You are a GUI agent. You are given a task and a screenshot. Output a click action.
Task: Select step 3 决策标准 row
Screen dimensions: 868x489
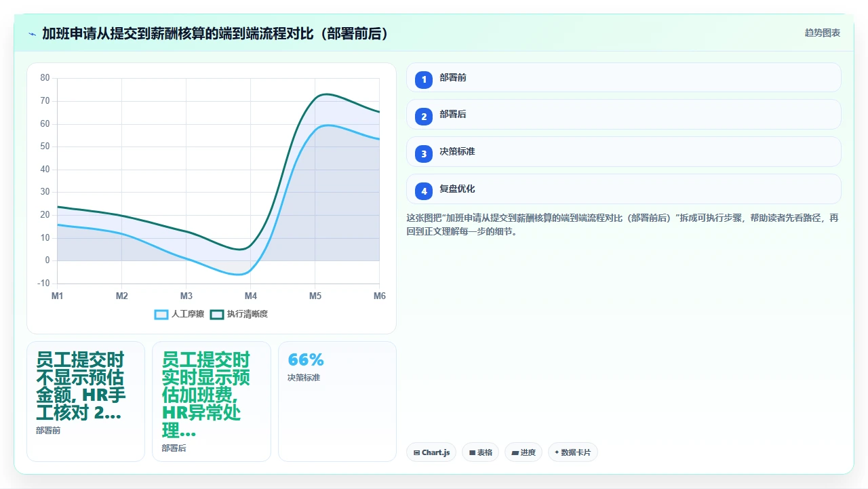coord(624,152)
